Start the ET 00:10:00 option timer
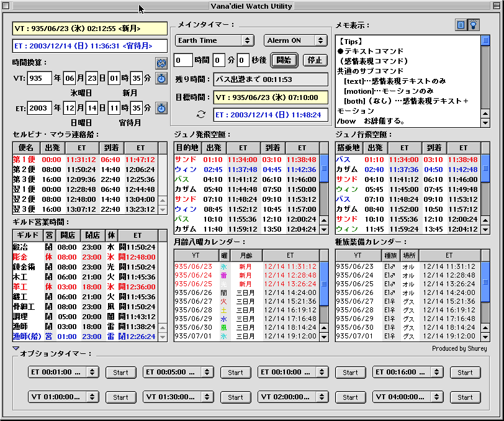The height and width of the screenshot is (421, 504). point(350,373)
